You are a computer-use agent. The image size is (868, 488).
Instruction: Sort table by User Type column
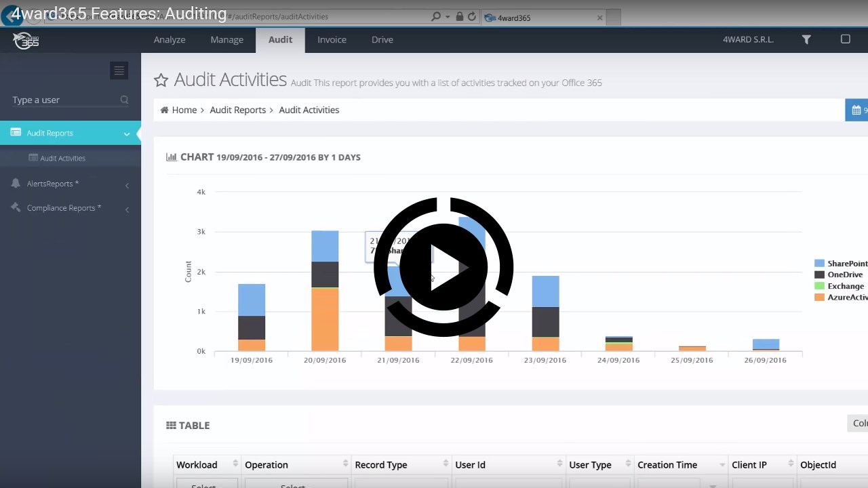tap(627, 464)
